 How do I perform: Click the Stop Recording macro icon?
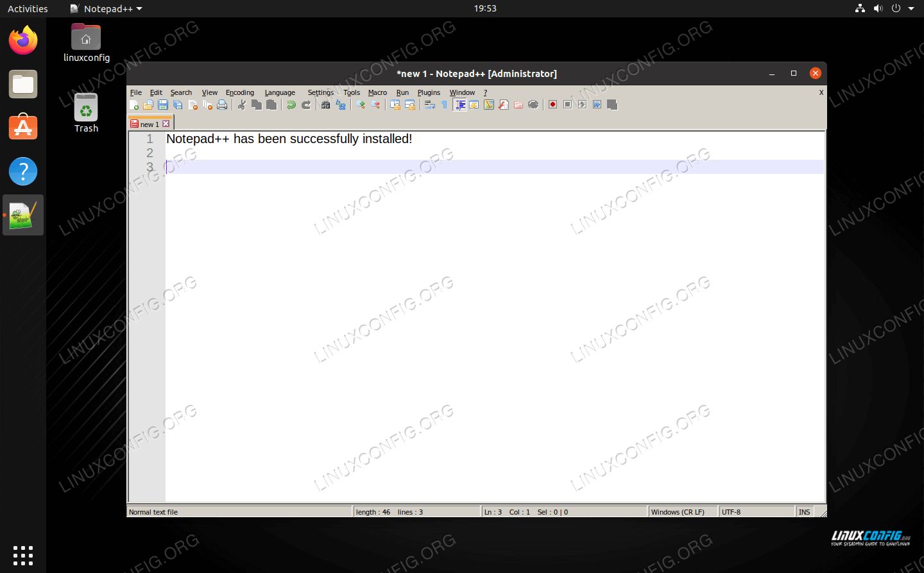coord(567,105)
